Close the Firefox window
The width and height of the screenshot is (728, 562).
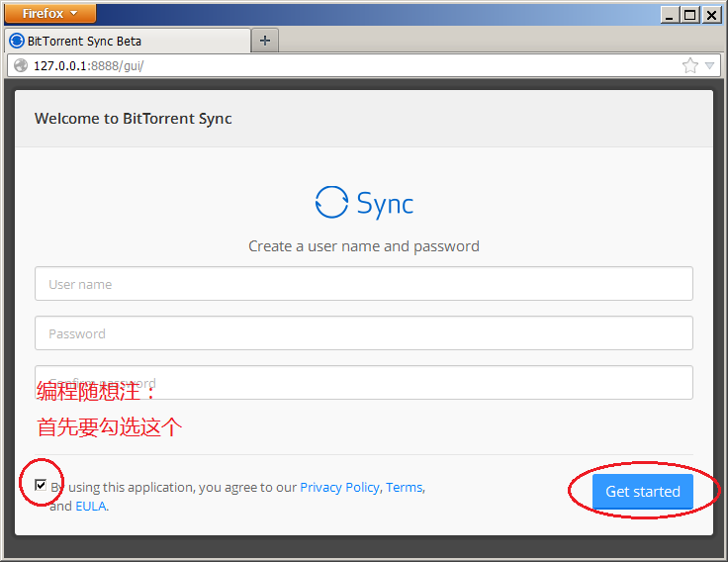[710, 14]
